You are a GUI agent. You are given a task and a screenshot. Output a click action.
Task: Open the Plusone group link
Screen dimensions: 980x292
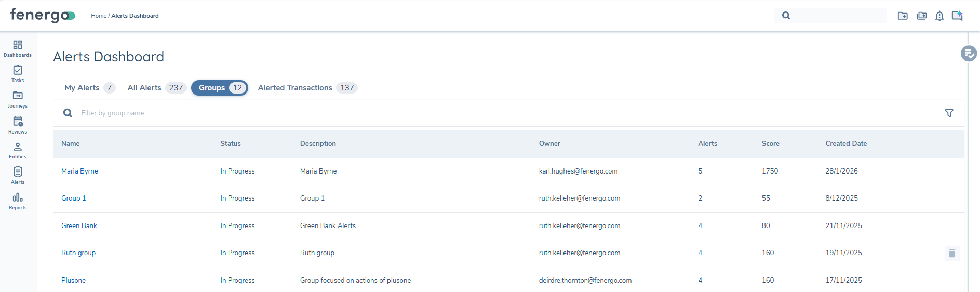tap(73, 280)
